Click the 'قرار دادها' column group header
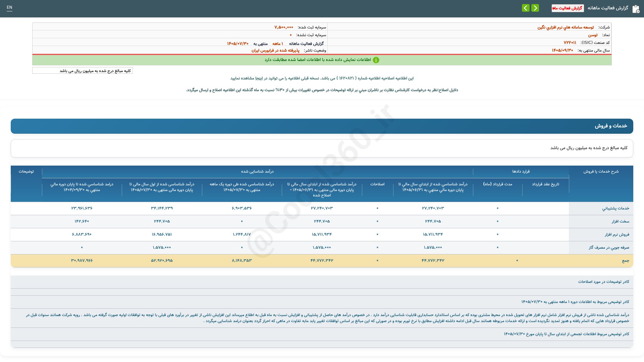 (x=521, y=171)
